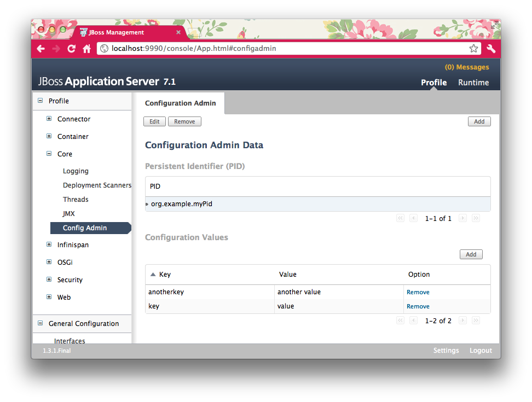The image size is (532, 402).
Task: Select the 'anotherkey' key cell
Action: point(210,292)
